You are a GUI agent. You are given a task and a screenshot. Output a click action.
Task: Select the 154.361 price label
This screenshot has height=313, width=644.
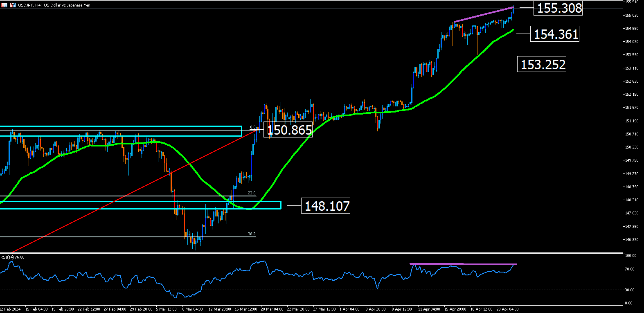click(555, 34)
